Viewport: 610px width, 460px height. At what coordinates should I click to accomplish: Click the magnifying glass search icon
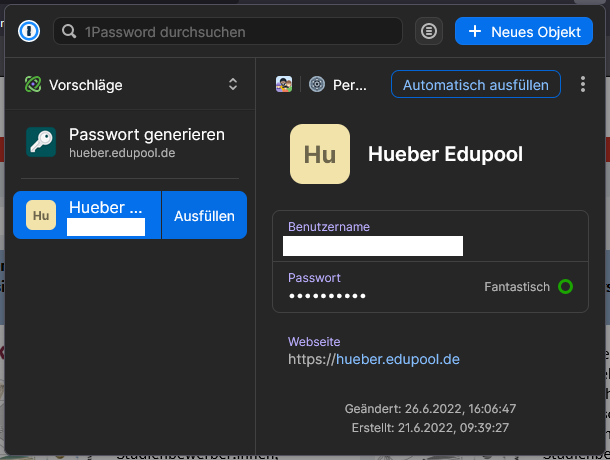(69, 31)
